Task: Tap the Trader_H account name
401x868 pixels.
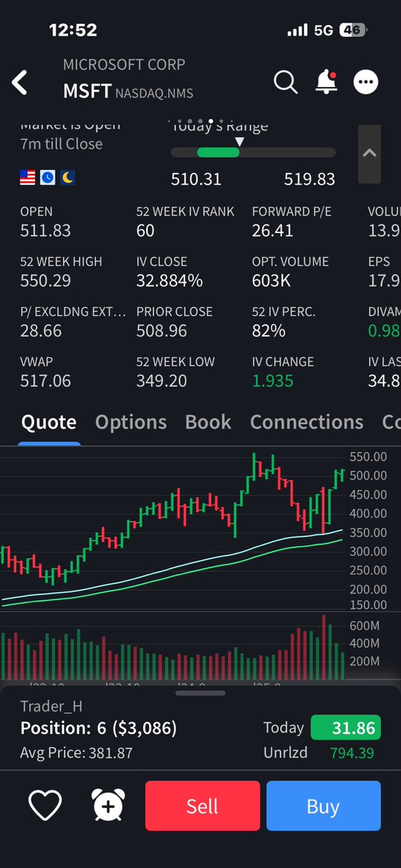Action: point(51,707)
